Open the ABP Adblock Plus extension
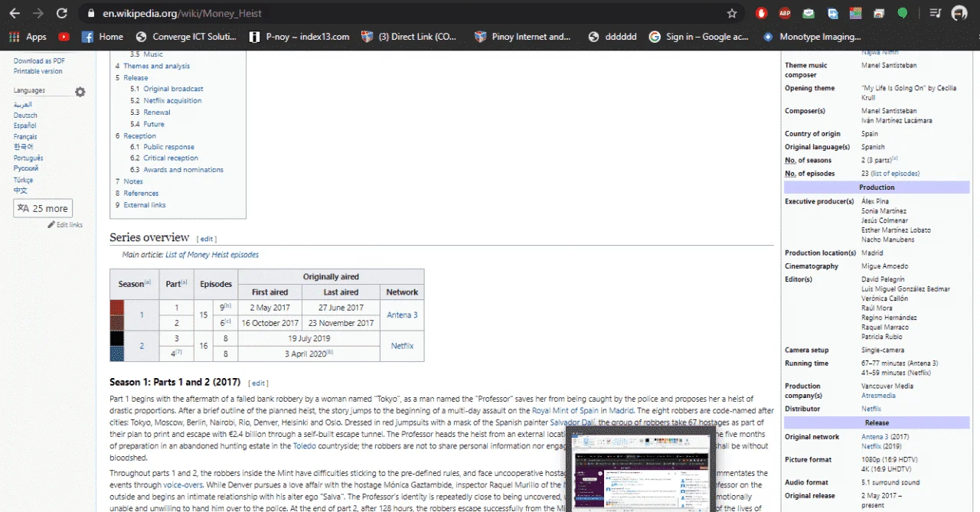Screen dimensions: 980x512 785,13
